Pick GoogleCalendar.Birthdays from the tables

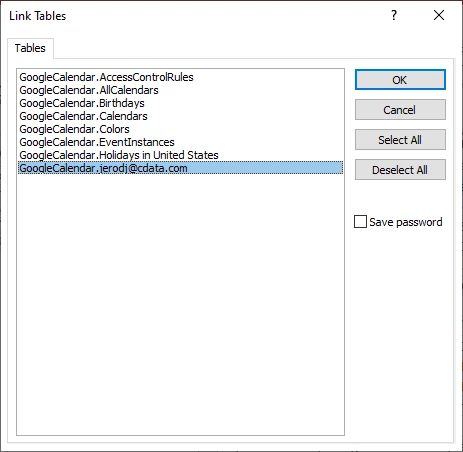(180, 103)
